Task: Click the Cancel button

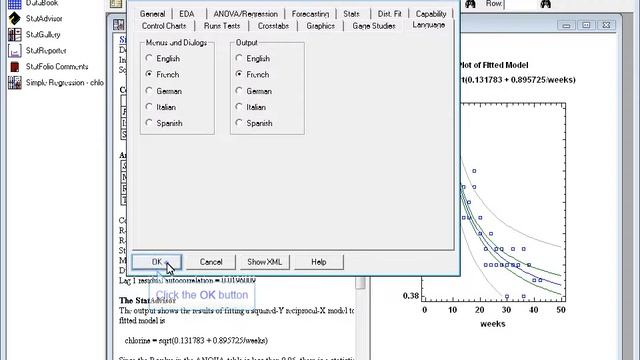Action: click(211, 262)
